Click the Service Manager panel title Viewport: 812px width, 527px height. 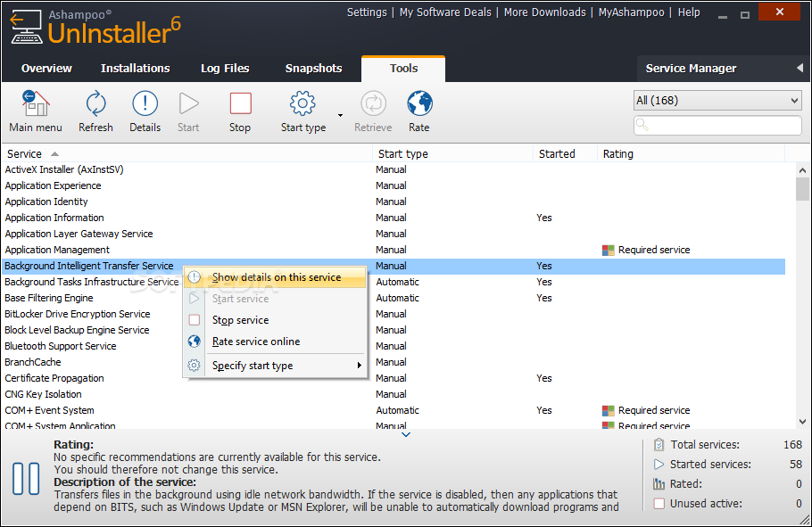click(691, 69)
